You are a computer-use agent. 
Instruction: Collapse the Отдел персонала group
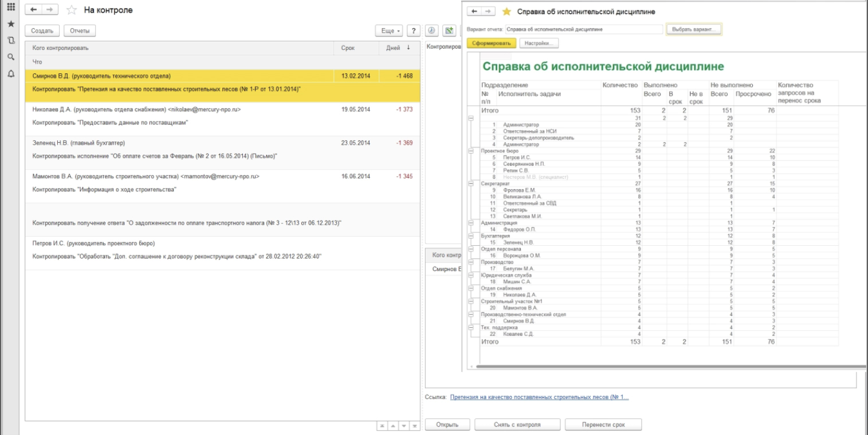471,249
